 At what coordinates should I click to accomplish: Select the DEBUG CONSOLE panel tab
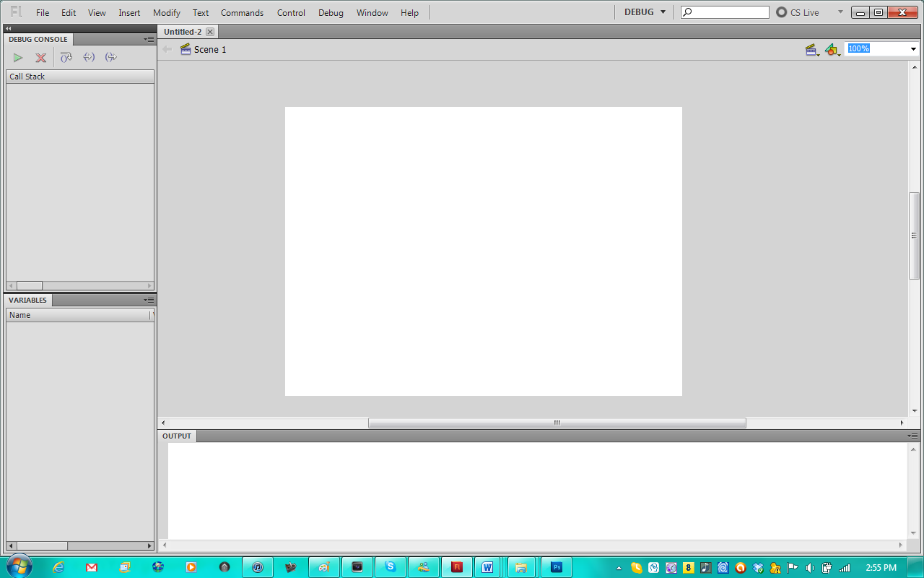coord(38,40)
